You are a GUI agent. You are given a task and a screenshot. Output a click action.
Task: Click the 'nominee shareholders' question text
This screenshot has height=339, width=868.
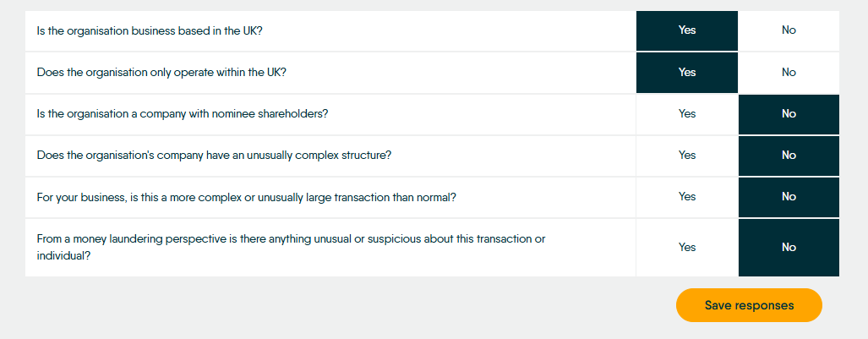[x=183, y=114]
